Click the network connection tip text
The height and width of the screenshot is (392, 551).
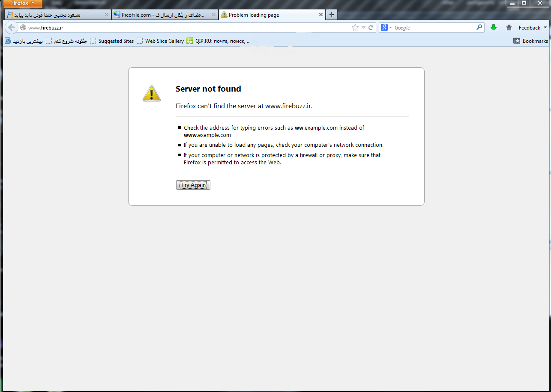[x=284, y=145]
